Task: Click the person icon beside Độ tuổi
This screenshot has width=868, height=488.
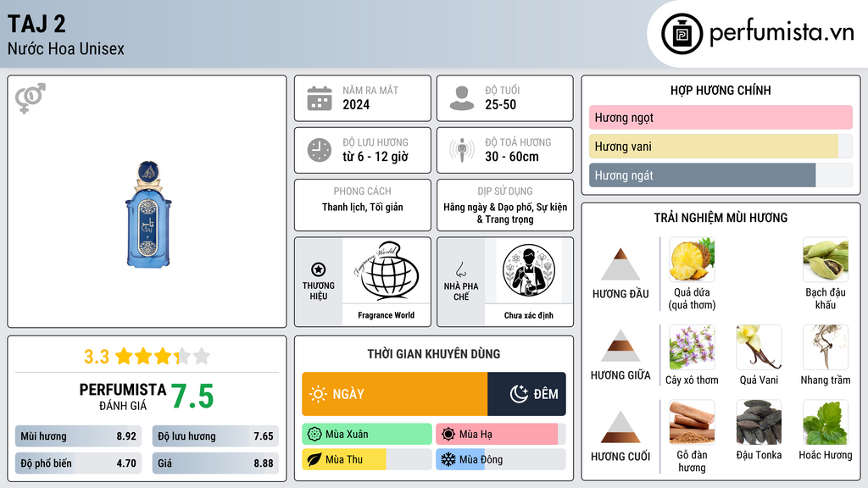Action: click(462, 98)
